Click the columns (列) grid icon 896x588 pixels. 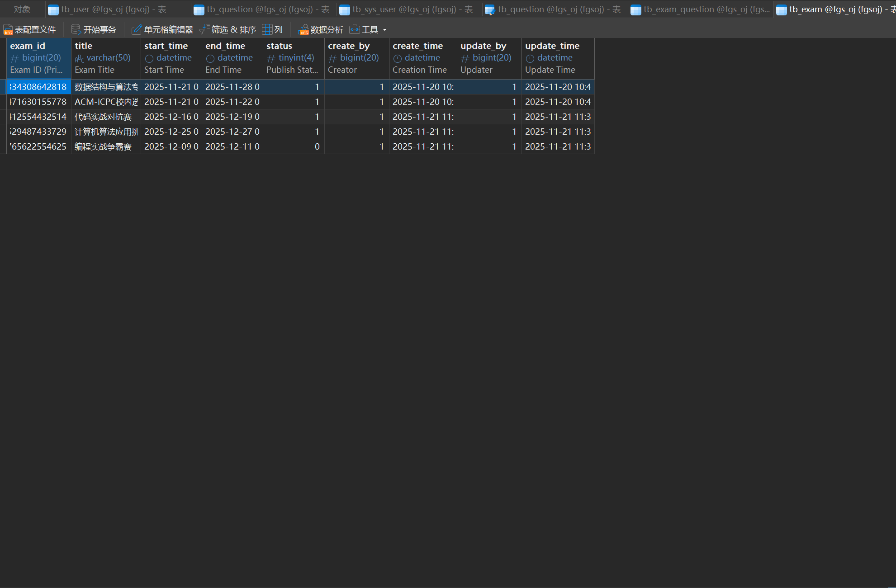(267, 30)
